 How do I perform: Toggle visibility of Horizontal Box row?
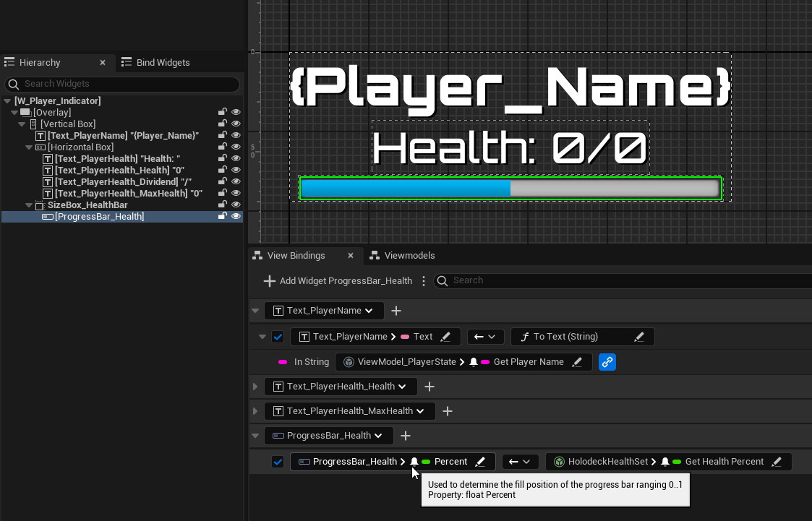pyautogui.click(x=236, y=147)
